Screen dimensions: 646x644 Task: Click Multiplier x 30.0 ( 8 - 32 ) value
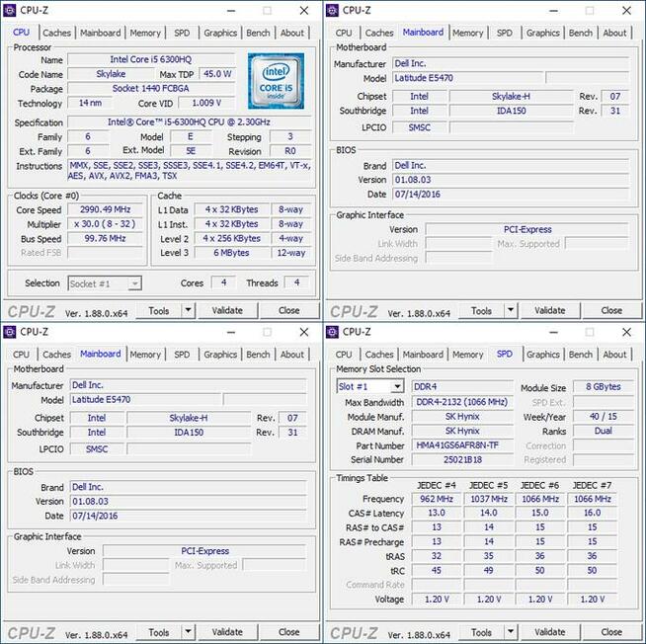[x=105, y=224]
